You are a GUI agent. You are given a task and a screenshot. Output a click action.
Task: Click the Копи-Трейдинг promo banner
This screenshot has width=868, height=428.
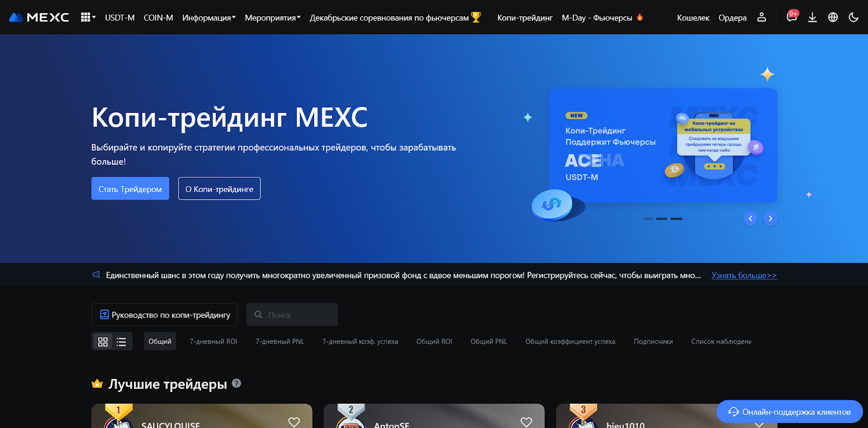[x=663, y=145]
